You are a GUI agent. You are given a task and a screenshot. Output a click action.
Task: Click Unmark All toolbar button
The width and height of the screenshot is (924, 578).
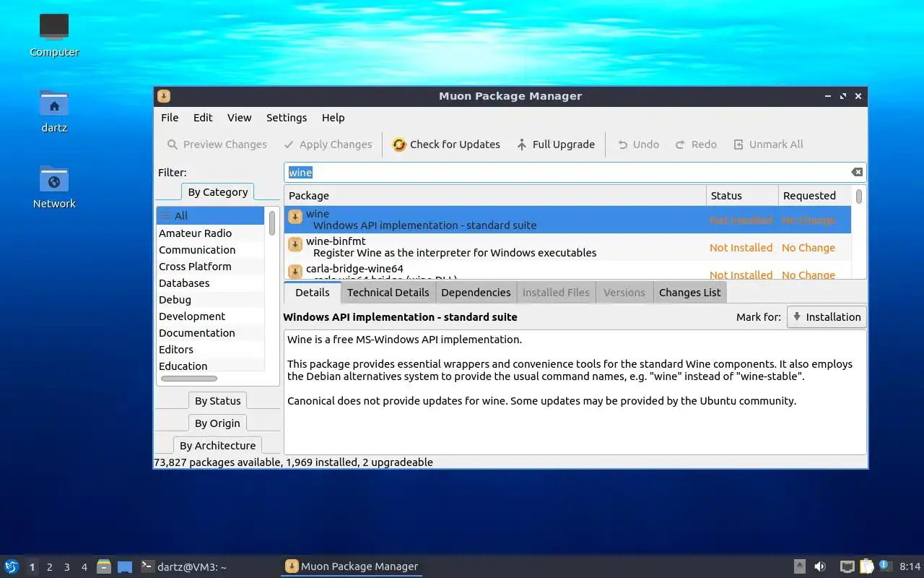(x=768, y=144)
